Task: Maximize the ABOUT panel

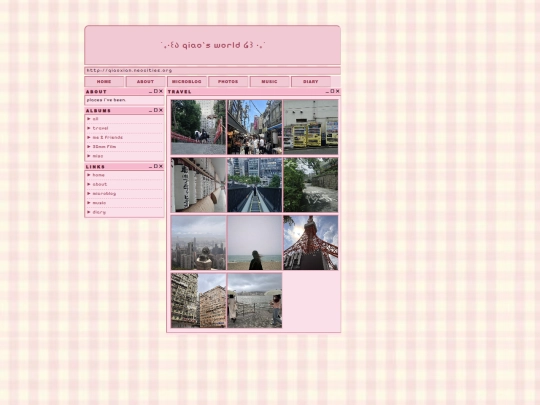Action: point(156,91)
